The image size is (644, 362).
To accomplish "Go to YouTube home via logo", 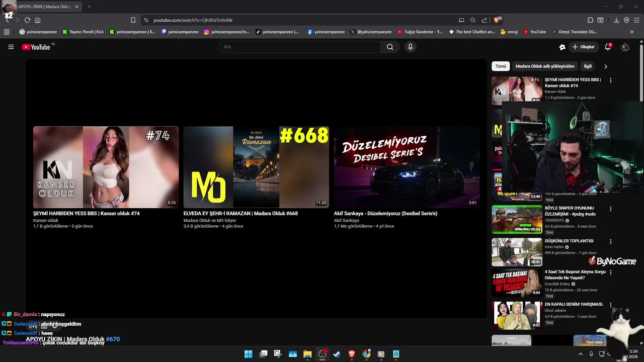I will coord(36,47).
